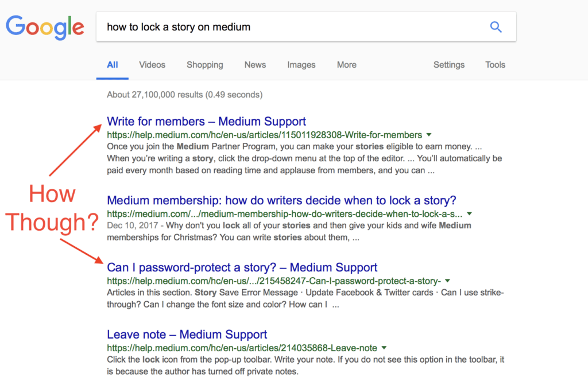Screen dimensions: 588x385
Task: Open 'Write for members – Medium Support' result
Action: pyautogui.click(x=206, y=122)
